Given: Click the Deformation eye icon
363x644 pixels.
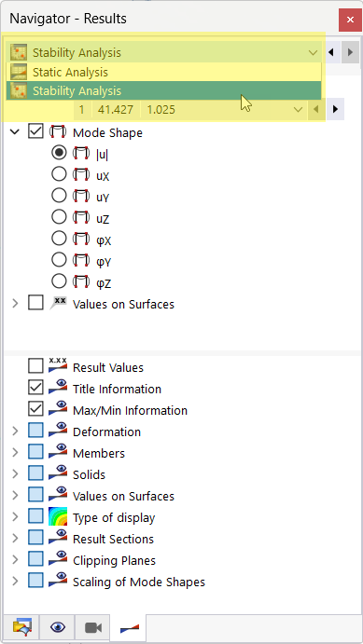Looking at the screenshot, I should pos(58,431).
